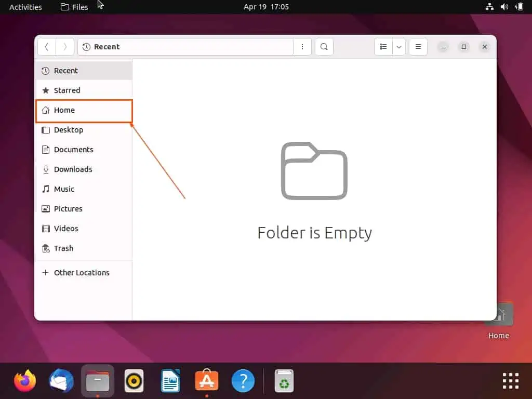Click the Show Applications grid button
The width and height of the screenshot is (532, 399).
pos(510,380)
